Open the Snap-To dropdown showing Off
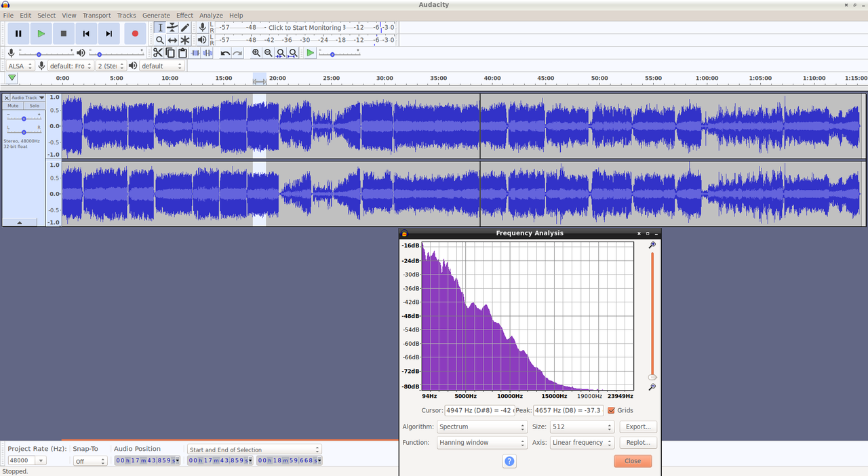Viewport: 868px width, 476px height. tap(90, 461)
